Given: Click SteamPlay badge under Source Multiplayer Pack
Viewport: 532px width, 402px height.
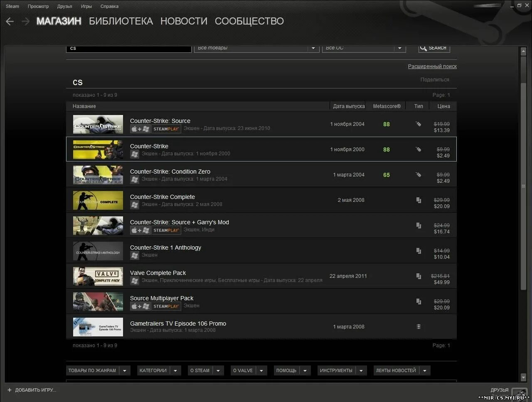Looking at the screenshot, I should [166, 306].
